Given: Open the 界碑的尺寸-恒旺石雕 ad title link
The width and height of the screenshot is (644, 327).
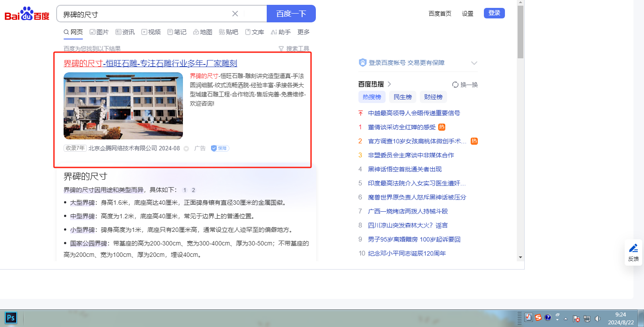Looking at the screenshot, I should [150, 63].
